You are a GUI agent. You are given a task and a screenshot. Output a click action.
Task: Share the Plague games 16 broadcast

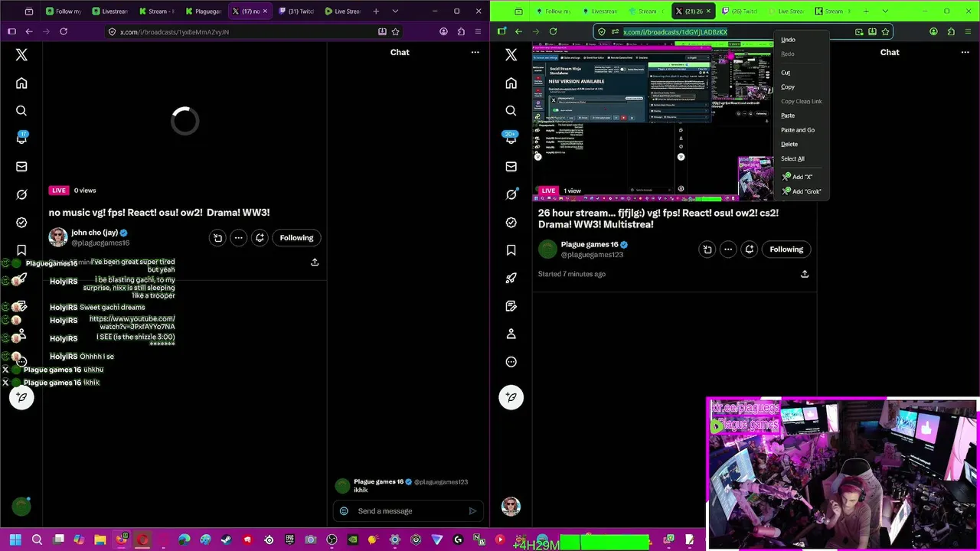pyautogui.click(x=805, y=274)
